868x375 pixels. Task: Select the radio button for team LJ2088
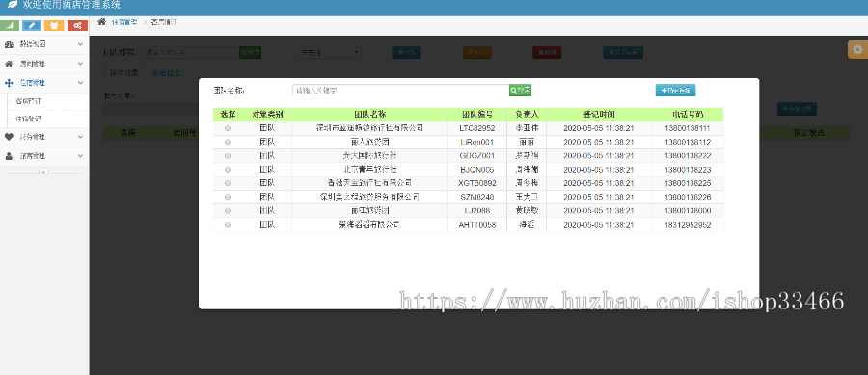(228, 211)
